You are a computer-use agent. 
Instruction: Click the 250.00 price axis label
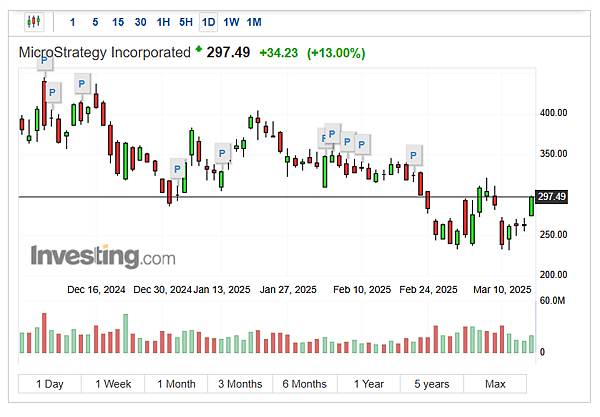point(553,235)
